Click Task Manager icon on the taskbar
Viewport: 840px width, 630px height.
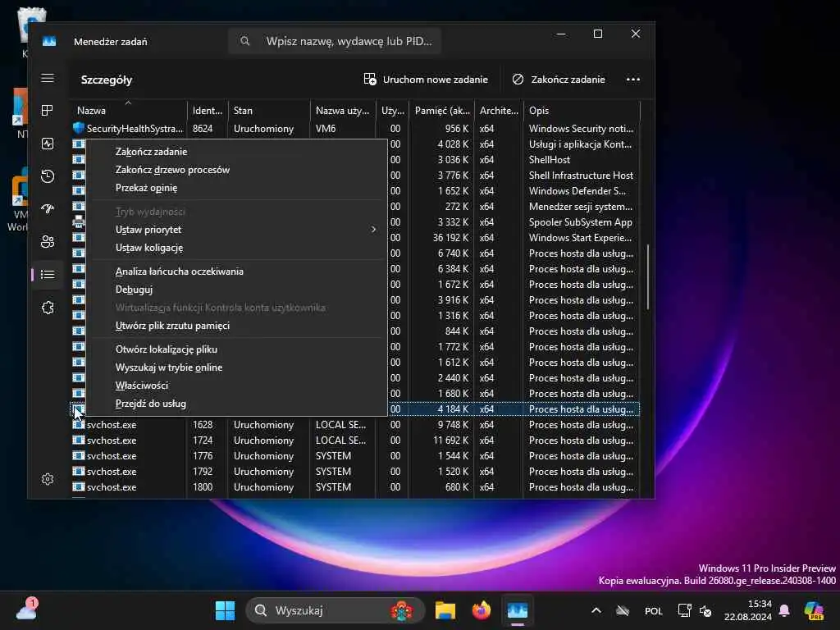coord(518,610)
